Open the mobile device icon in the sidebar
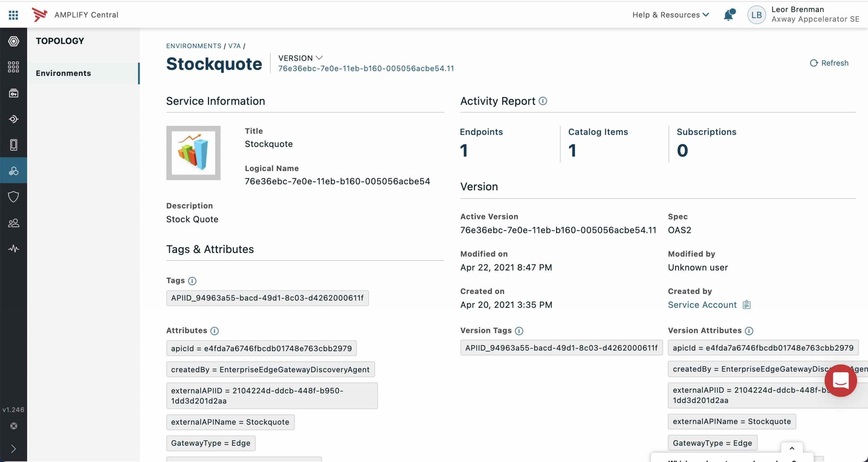868x462 pixels. click(x=14, y=145)
